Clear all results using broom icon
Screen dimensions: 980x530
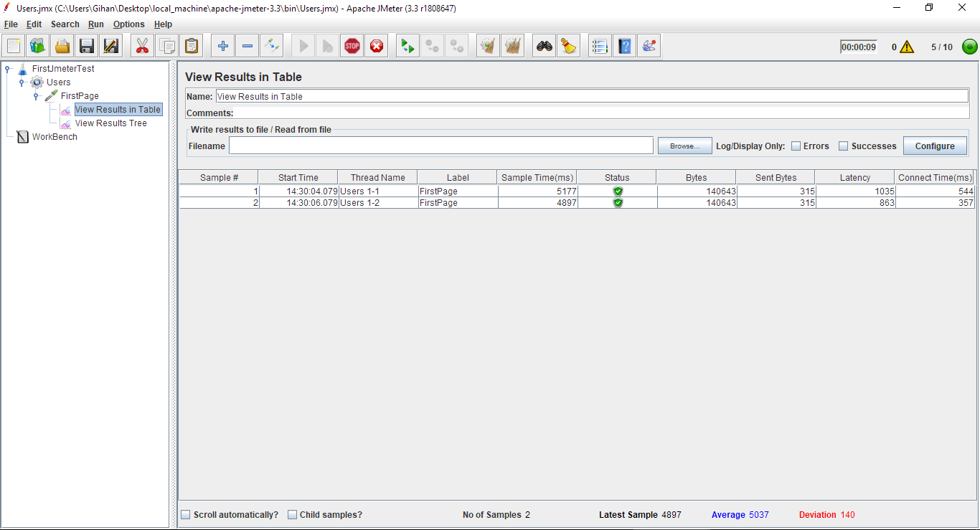[513, 45]
